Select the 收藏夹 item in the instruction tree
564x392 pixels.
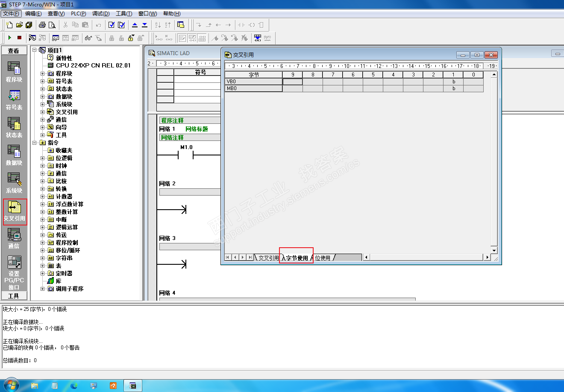click(x=64, y=150)
